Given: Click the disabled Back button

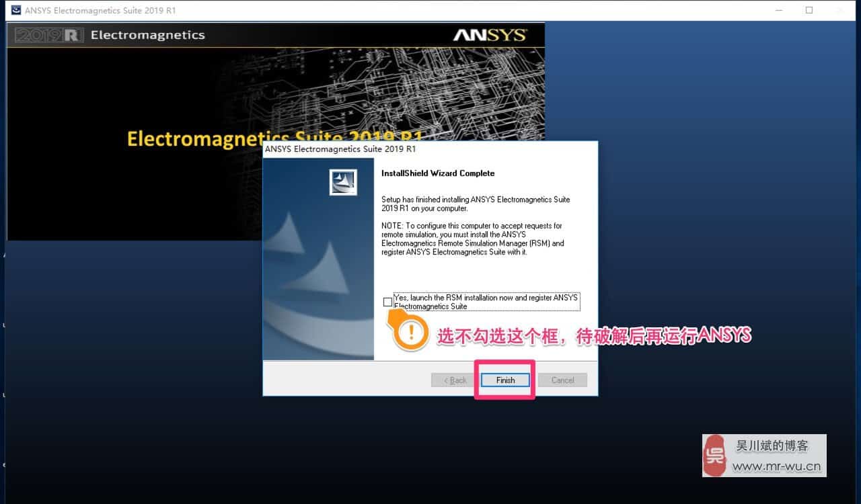Looking at the screenshot, I should [452, 380].
